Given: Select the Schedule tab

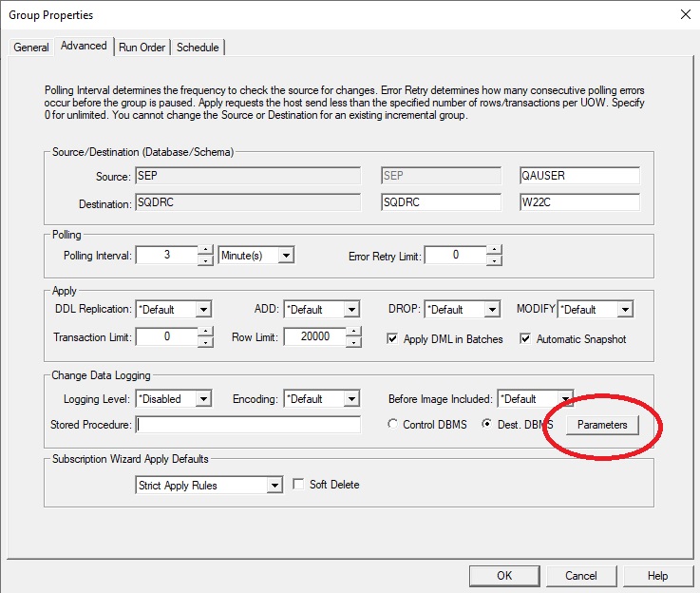Looking at the screenshot, I should point(198,48).
